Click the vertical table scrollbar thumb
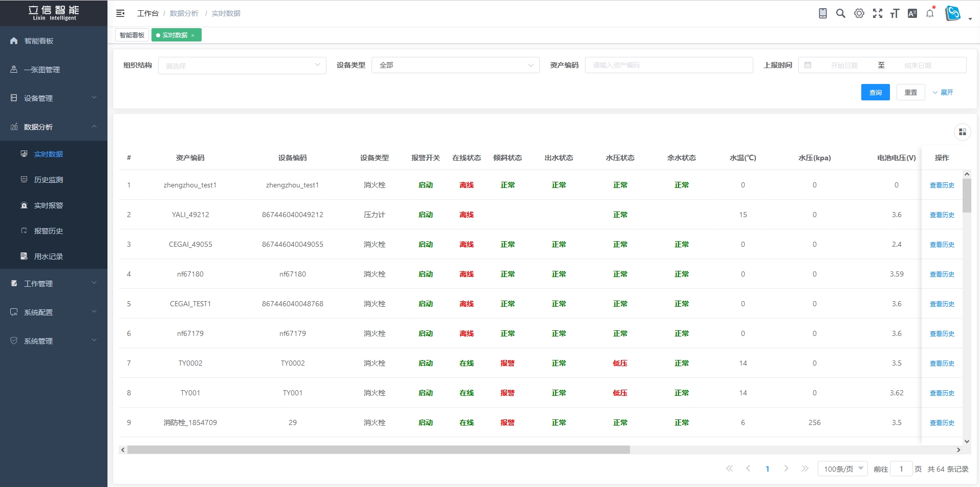Viewport: 980px width, 487px height. click(967, 196)
